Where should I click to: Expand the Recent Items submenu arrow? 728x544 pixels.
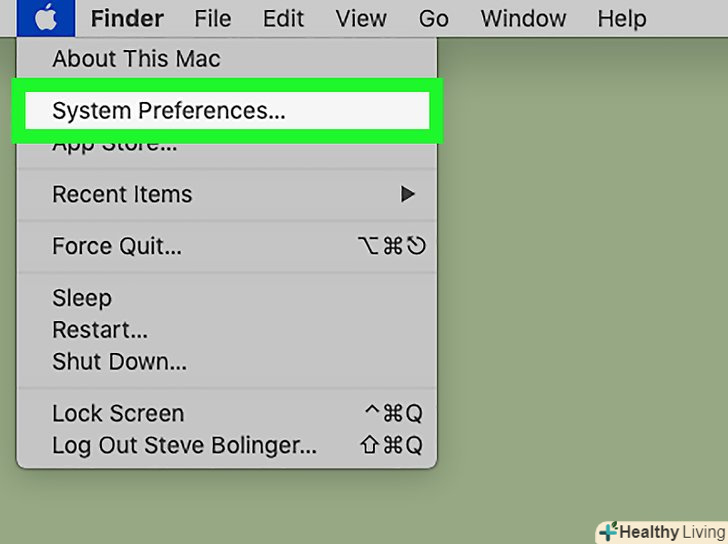(x=407, y=194)
